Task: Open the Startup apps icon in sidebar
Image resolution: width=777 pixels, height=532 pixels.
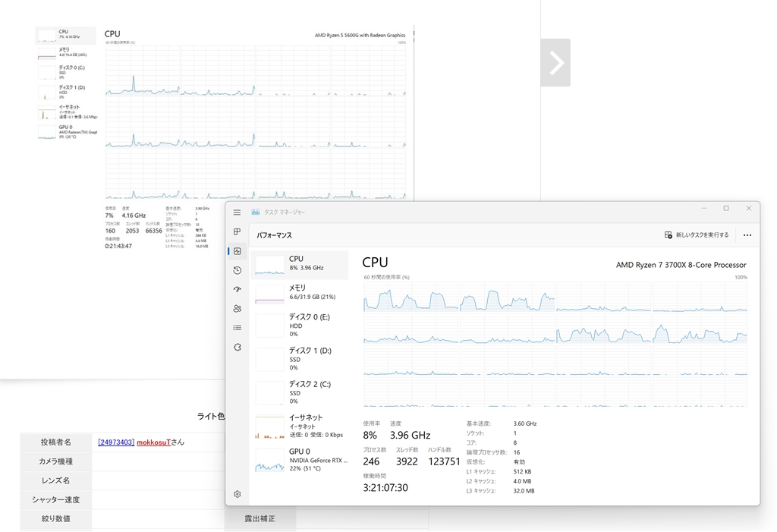Action: click(x=238, y=289)
